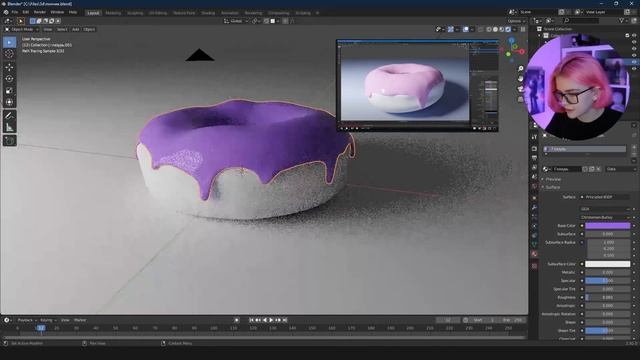
Task: Click the Roughness value slider
Action: pyautogui.click(x=607, y=298)
